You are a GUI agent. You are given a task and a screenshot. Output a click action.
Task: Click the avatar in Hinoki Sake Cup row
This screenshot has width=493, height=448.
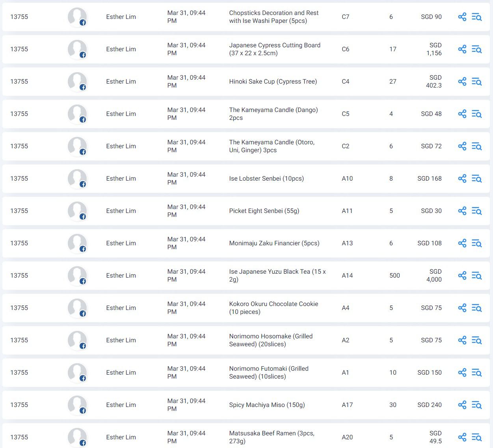[x=77, y=82]
